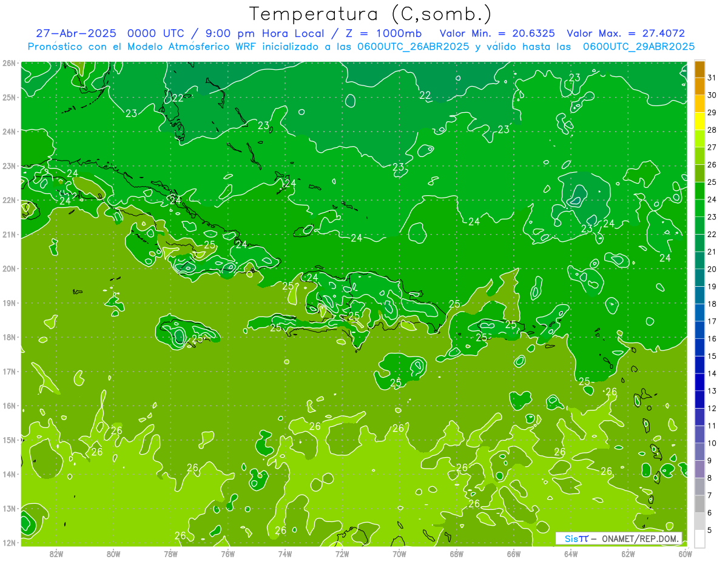Pick the dark blue swatch between 13 and 14

click(x=699, y=382)
